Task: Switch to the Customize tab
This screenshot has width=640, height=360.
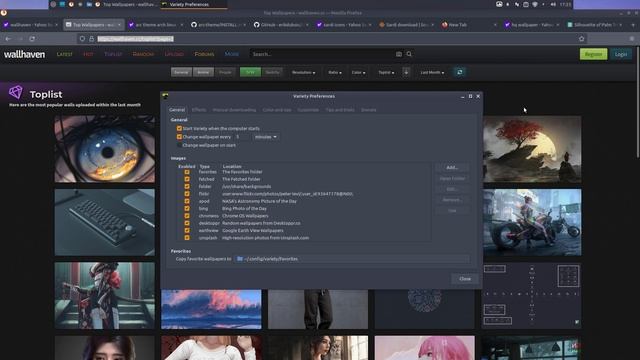Action: [308, 110]
